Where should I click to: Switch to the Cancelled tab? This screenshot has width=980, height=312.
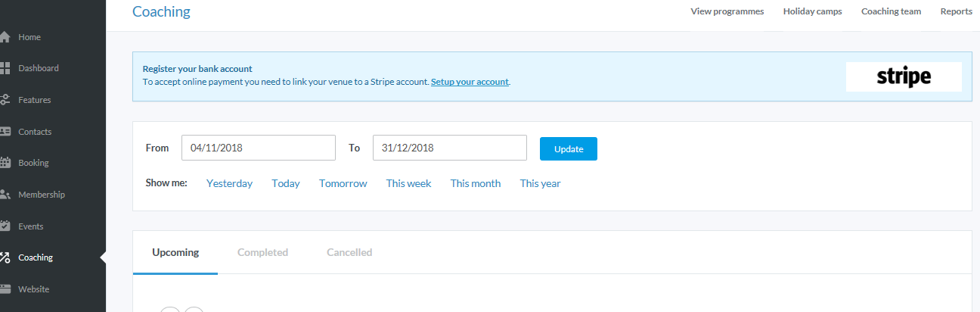(x=349, y=252)
